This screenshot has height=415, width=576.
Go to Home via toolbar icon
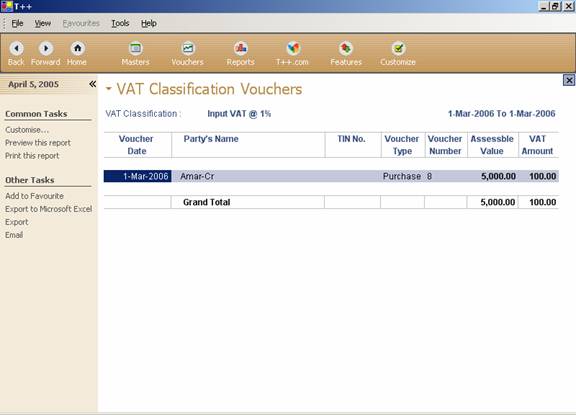tap(77, 48)
